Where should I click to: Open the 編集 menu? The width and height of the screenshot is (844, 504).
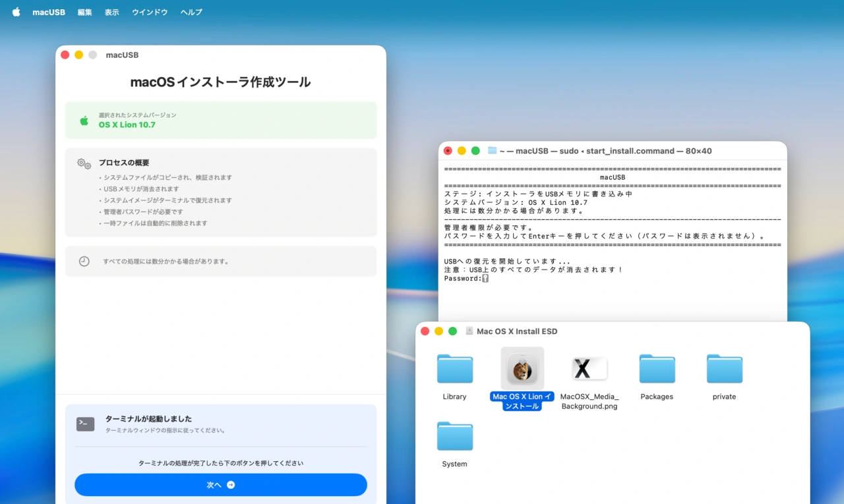click(84, 11)
